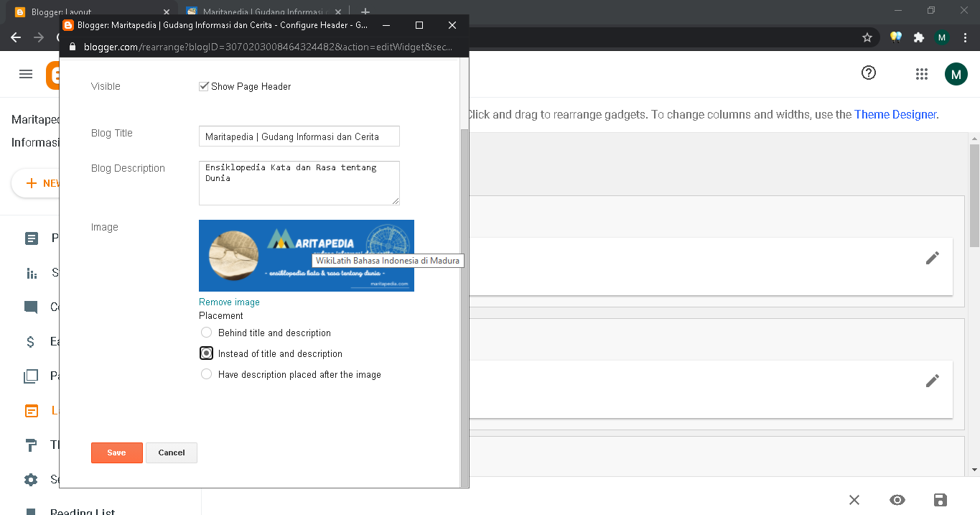This screenshot has width=980, height=515.
Task: Click the New Post button
Action: (x=36, y=183)
